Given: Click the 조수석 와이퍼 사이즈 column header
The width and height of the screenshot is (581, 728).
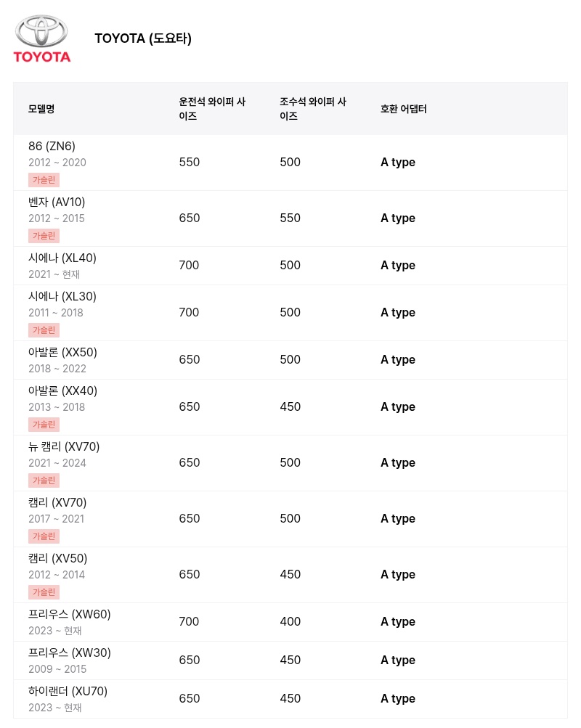Looking at the screenshot, I should click(x=313, y=109).
